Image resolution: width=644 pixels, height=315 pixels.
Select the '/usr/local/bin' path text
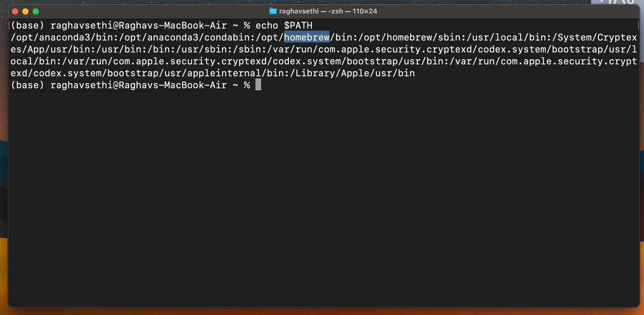click(x=506, y=37)
